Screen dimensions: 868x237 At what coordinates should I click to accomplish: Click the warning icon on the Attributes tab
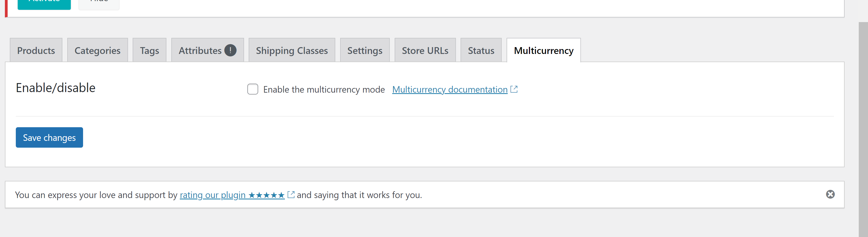230,50
